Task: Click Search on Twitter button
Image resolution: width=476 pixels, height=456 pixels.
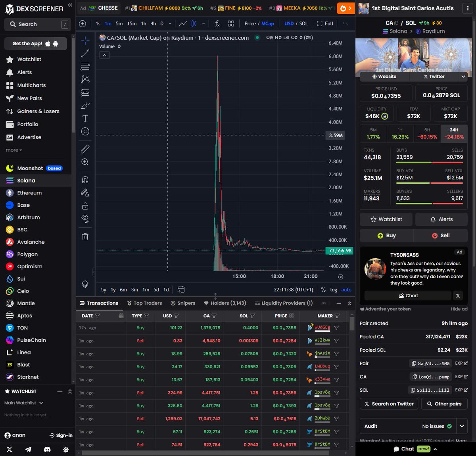Action: point(389,404)
